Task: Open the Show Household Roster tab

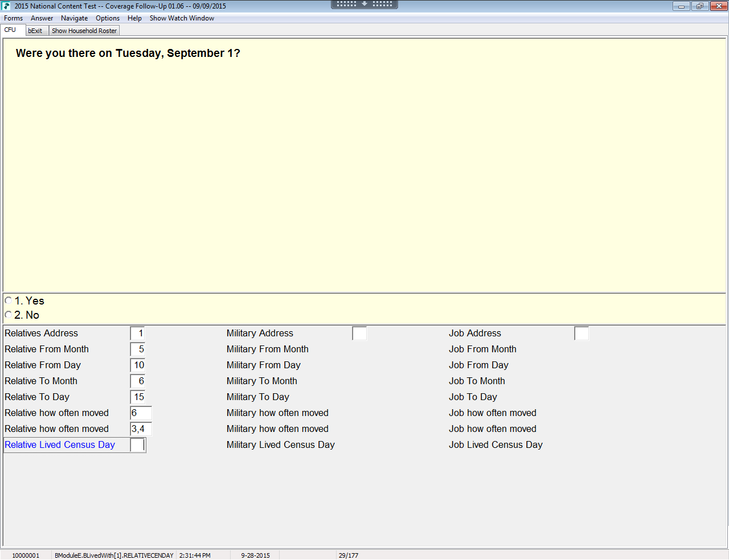Action: click(x=84, y=31)
